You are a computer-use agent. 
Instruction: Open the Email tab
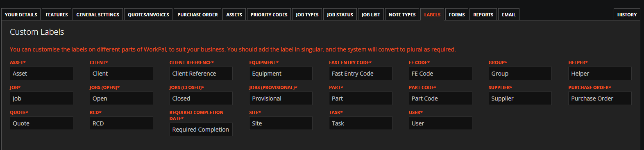point(509,14)
